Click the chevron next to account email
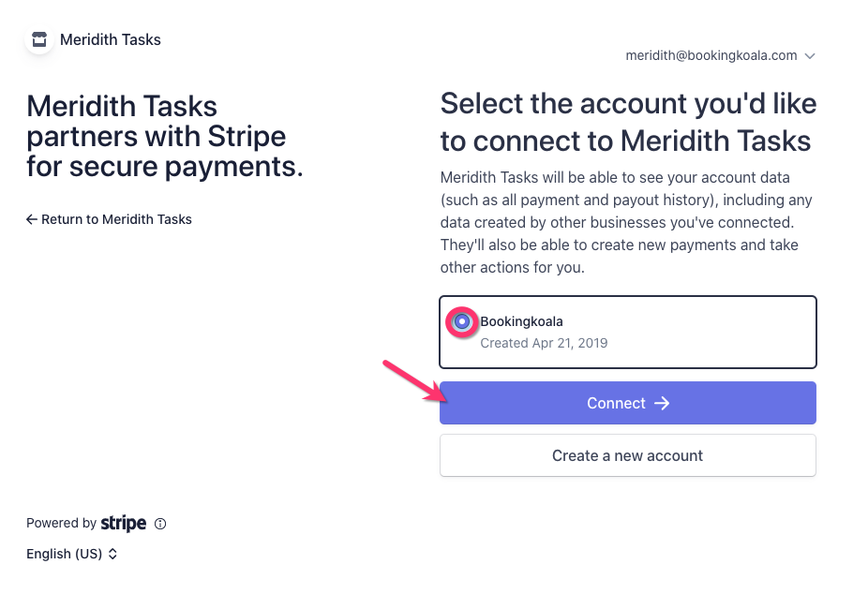This screenshot has height=594, width=868. pos(810,56)
